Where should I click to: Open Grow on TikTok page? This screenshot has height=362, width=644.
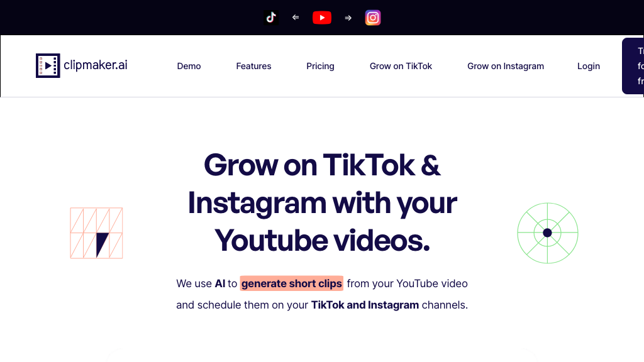click(401, 66)
